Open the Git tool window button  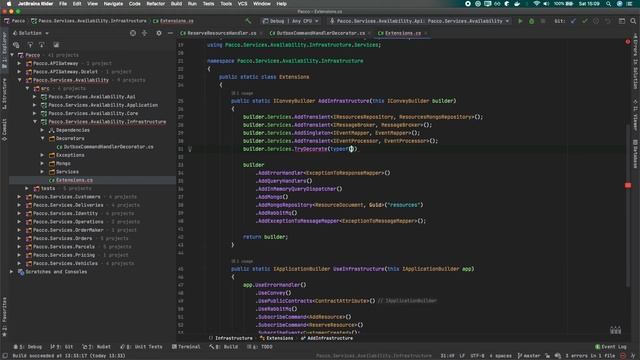tap(62, 347)
